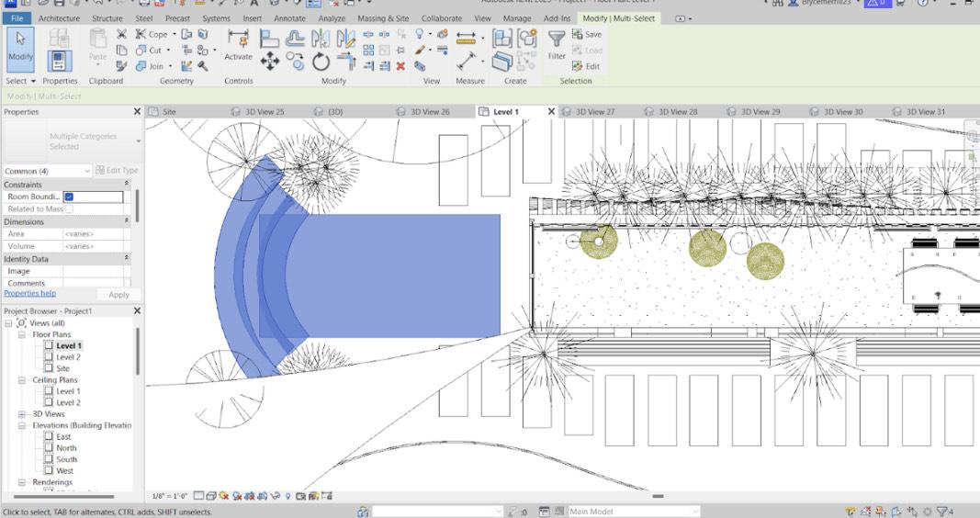Collapse the Constraints properties section
Image resolution: width=980 pixels, height=518 pixels.
click(x=127, y=185)
